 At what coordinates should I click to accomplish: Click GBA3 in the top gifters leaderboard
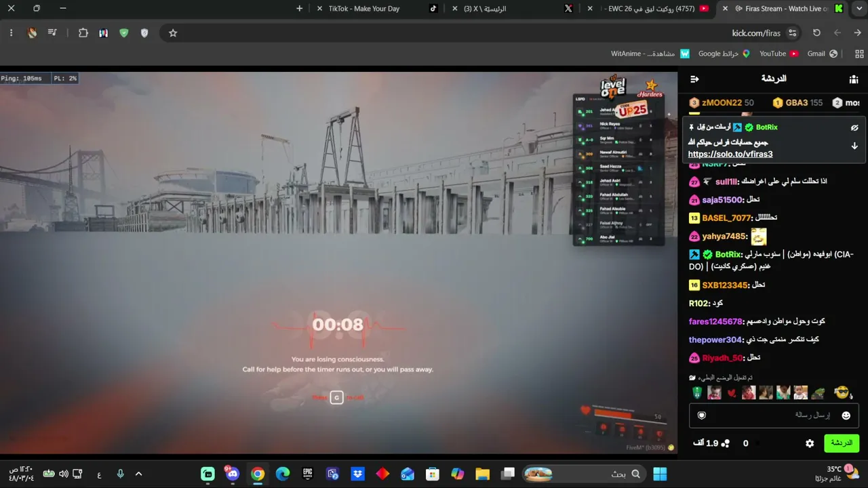[797, 103]
